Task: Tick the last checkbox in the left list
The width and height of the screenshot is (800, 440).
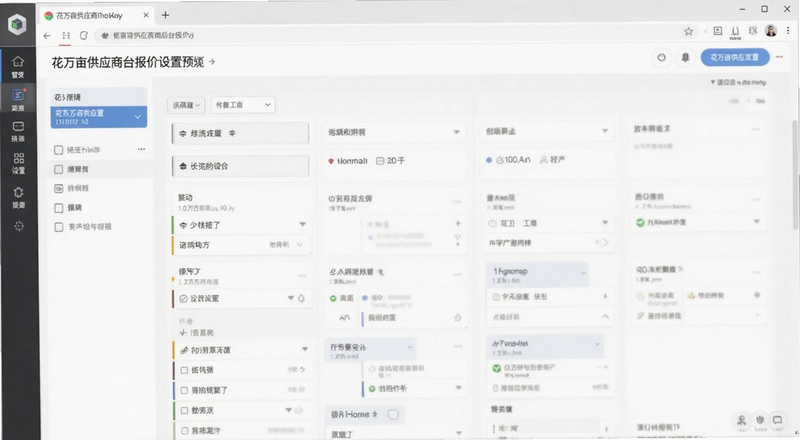Action: pos(58,227)
